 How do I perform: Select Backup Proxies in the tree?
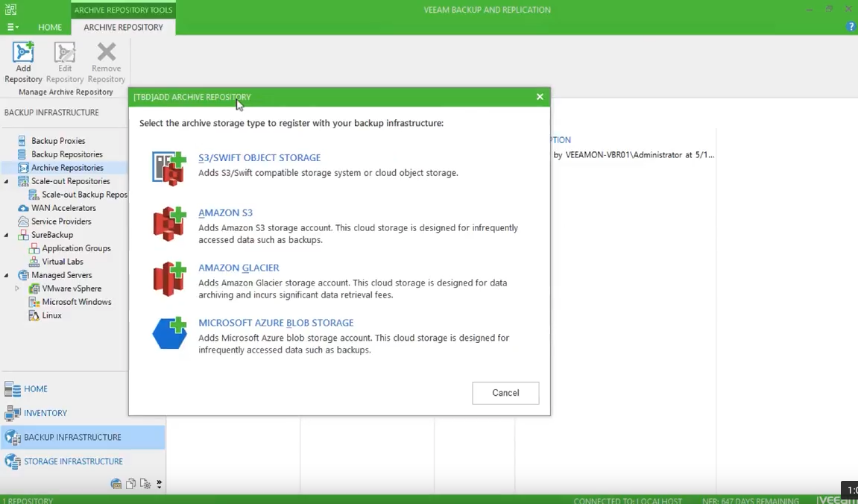coord(58,141)
